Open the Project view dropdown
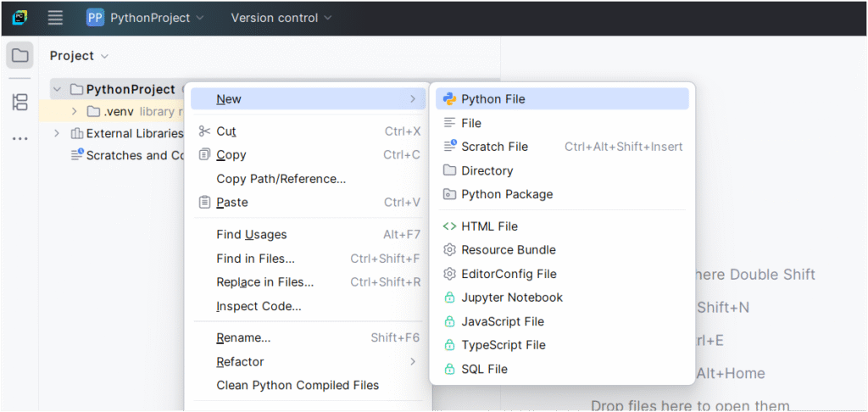The height and width of the screenshot is (412, 868). (x=79, y=56)
